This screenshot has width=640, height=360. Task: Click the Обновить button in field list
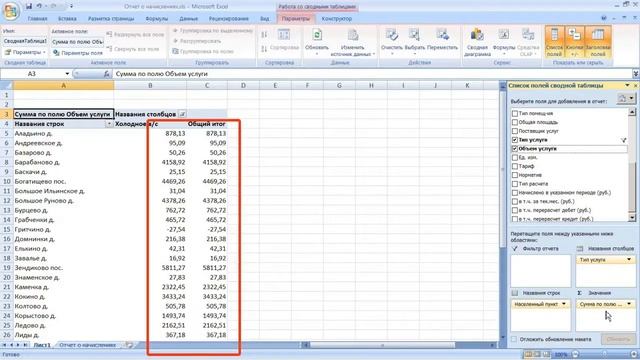(618, 339)
